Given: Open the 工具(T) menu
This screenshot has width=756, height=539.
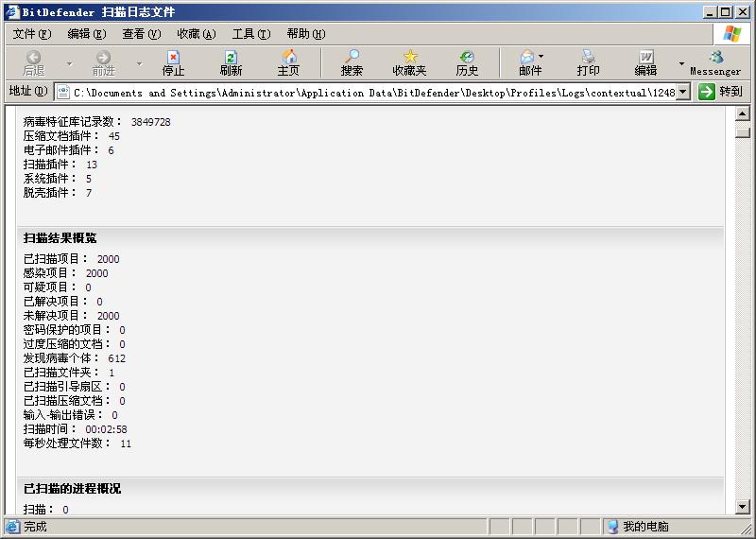Looking at the screenshot, I should point(251,34).
